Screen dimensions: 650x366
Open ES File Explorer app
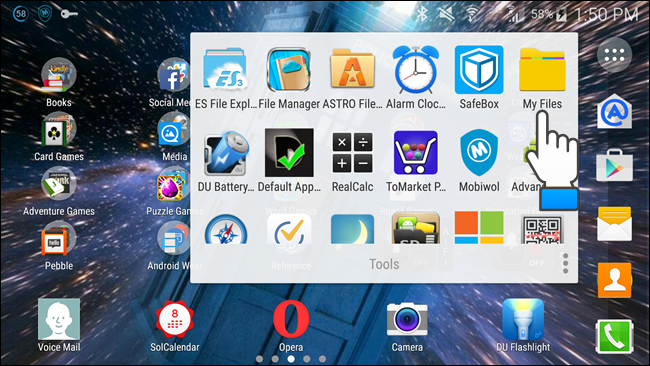pos(226,70)
